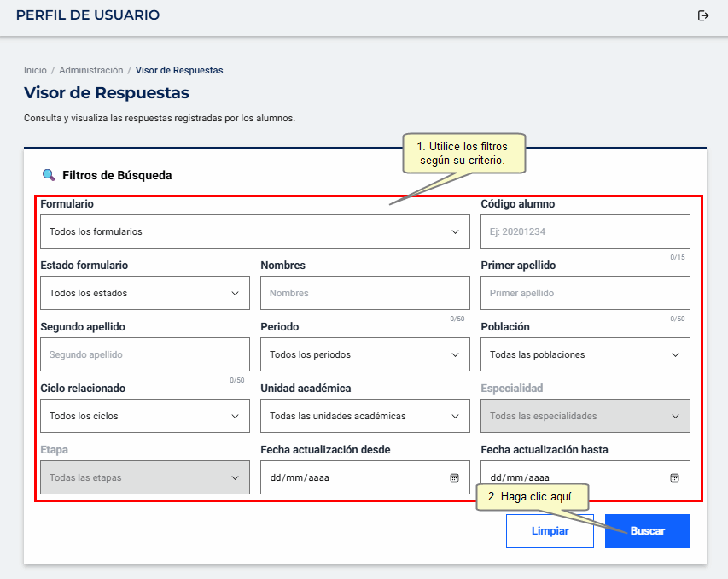
Task: Click the magnifier icon beside Filtros de Búsqueda
Action: [49, 175]
